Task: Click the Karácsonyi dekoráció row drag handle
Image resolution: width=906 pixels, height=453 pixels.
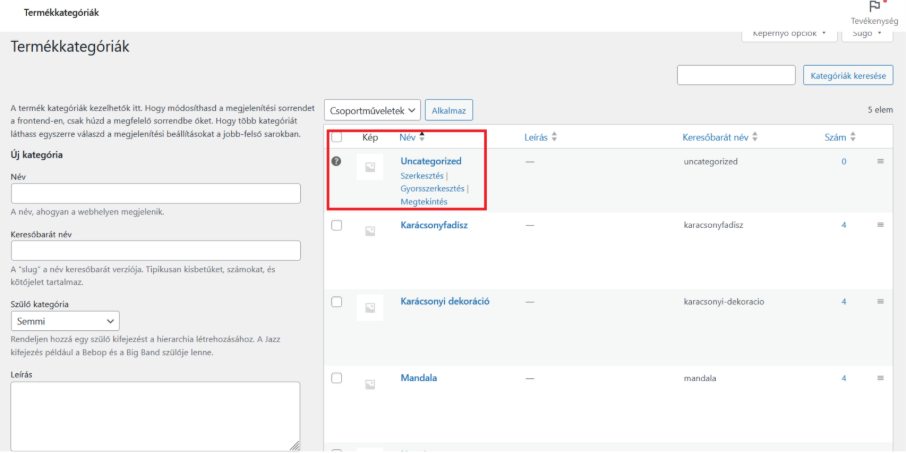Action: (880, 301)
